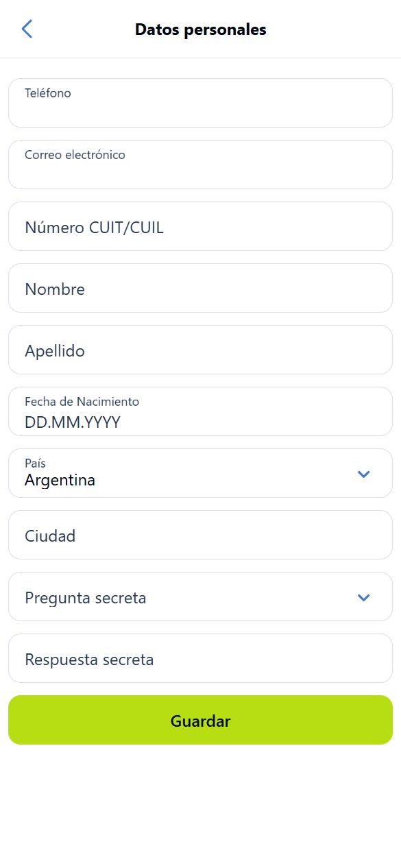Viewport: 401px width, 868px height.
Task: Click the chevron icon beside Pregunta secreta
Action: 364,597
